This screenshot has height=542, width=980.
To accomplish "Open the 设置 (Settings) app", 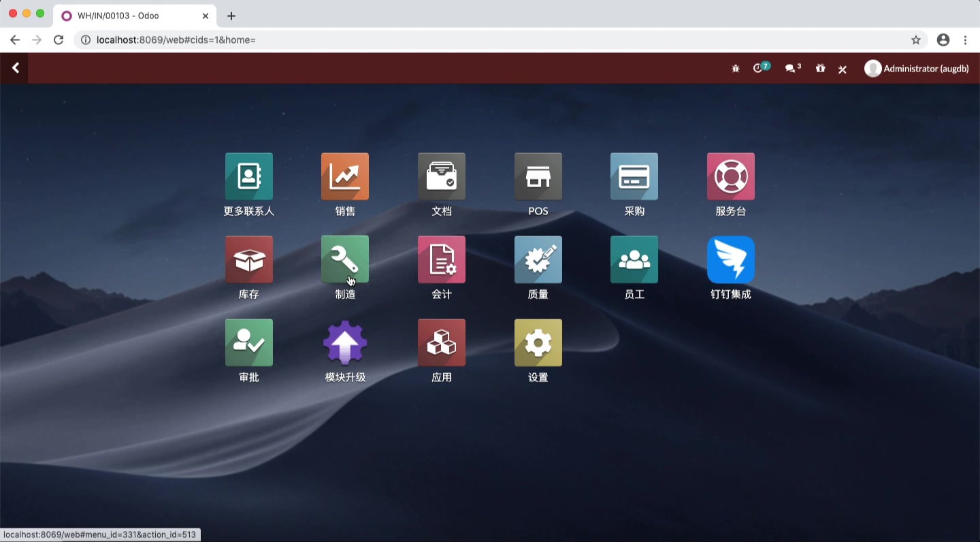I will pyautogui.click(x=538, y=350).
